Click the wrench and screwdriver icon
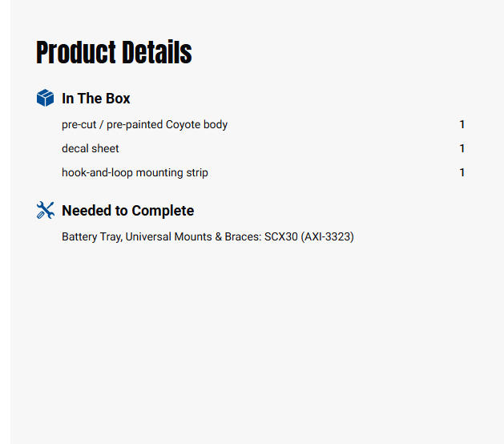This screenshot has height=444, width=504. pyautogui.click(x=46, y=210)
